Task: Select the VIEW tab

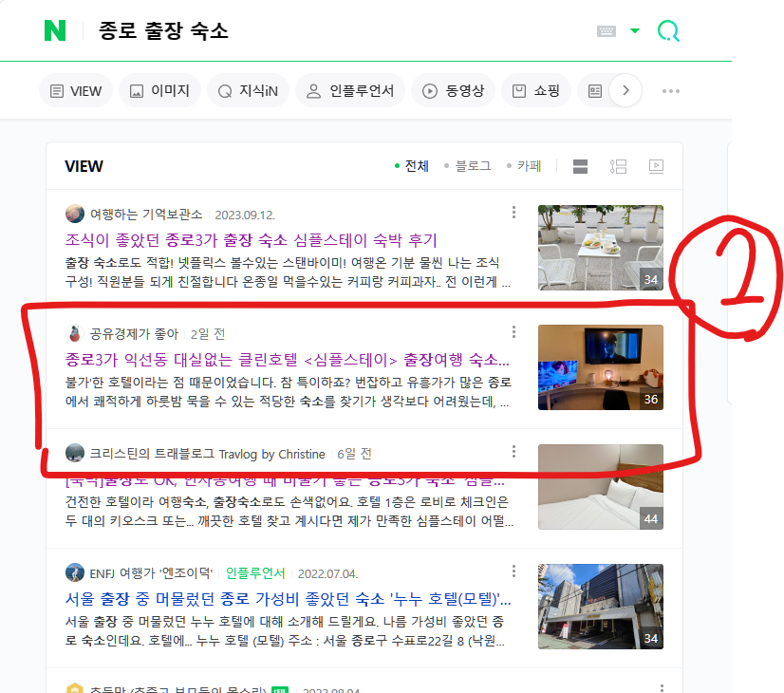Action: point(76,90)
